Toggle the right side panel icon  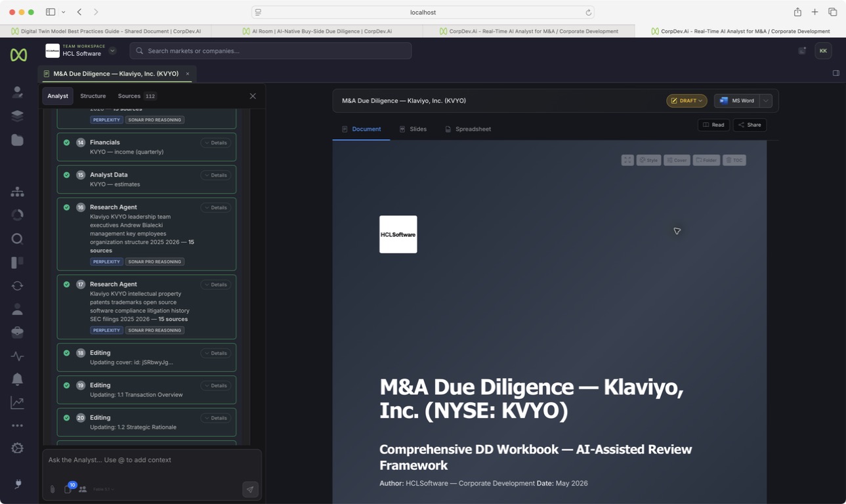(836, 73)
